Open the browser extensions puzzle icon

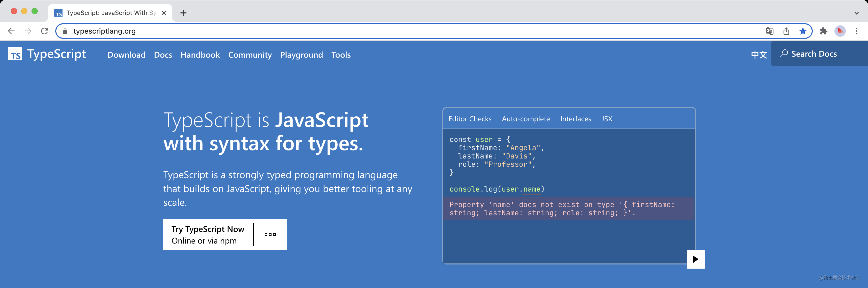tap(824, 31)
